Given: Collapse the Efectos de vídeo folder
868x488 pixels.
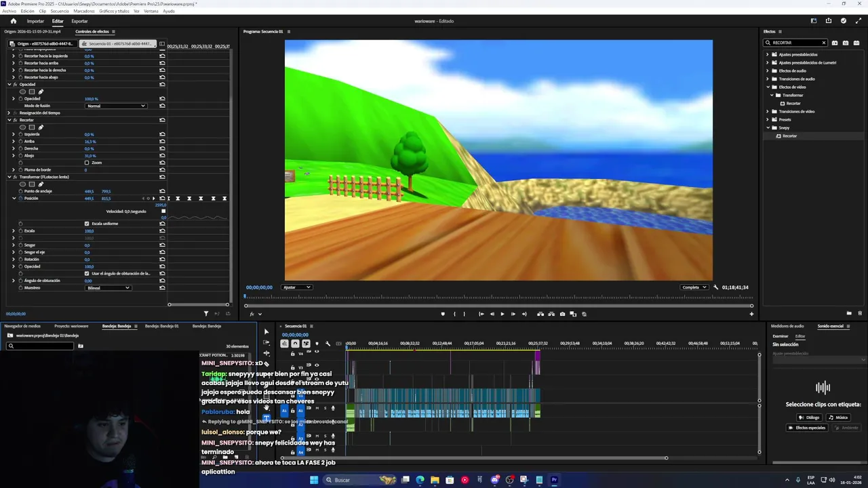Looking at the screenshot, I should coord(768,87).
